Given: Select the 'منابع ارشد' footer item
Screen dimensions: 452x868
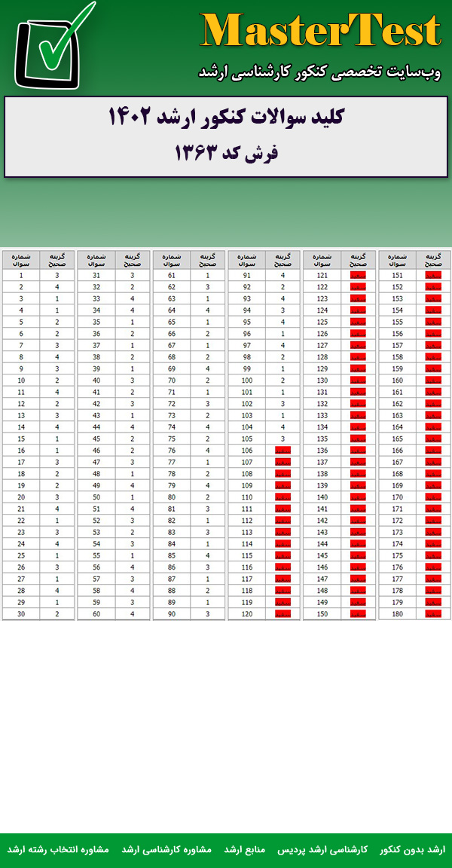Looking at the screenshot, I should click(x=245, y=849).
